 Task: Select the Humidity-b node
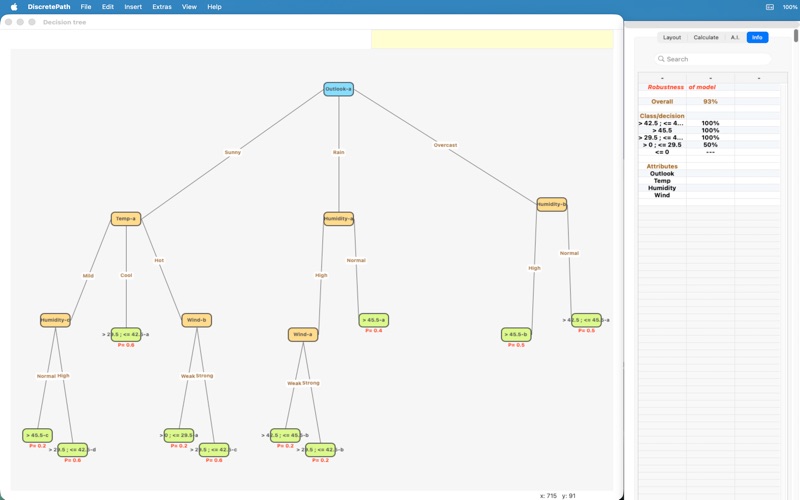click(x=552, y=205)
